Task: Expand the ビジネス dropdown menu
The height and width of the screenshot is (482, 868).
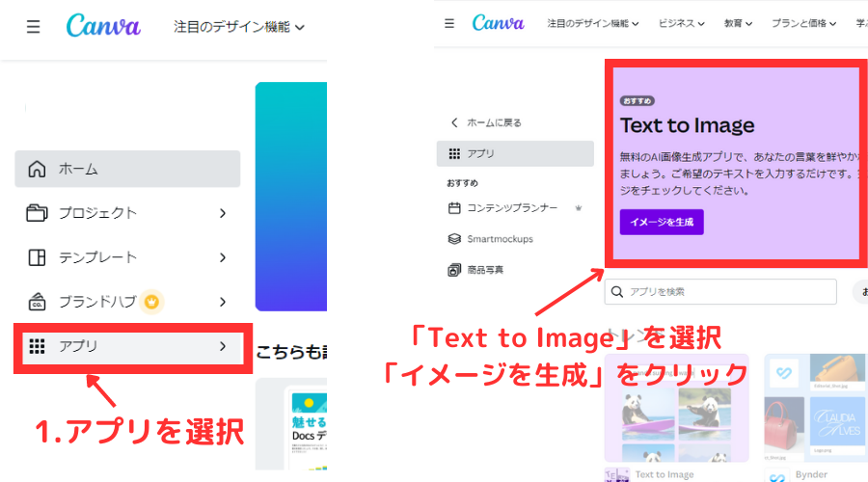Action: coord(681,23)
